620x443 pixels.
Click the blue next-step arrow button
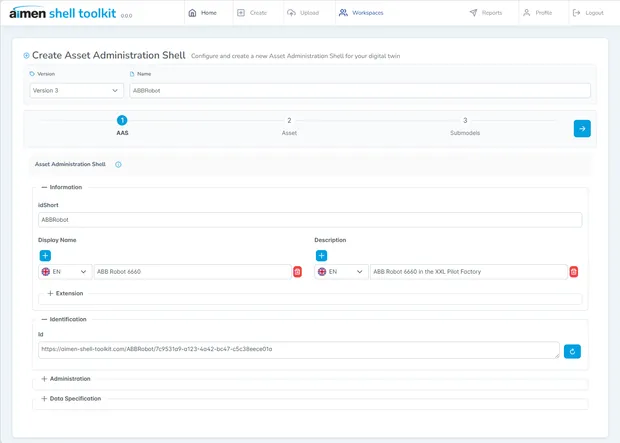[x=582, y=128]
